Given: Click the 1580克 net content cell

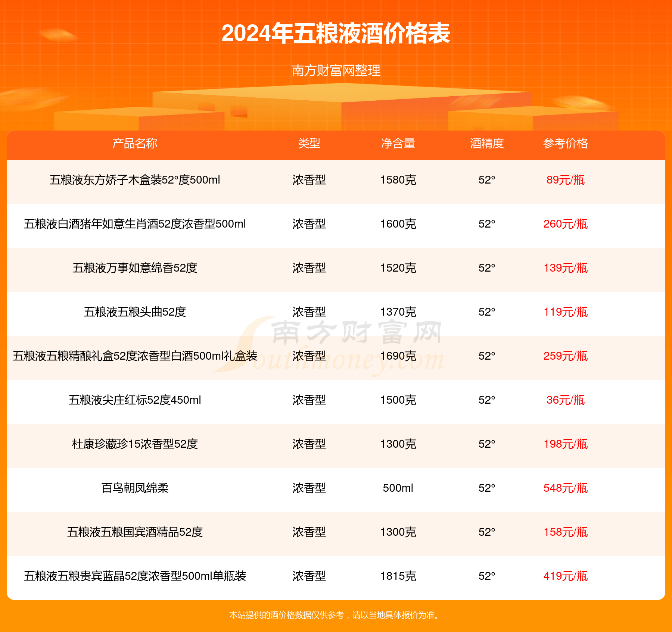Looking at the screenshot, I should [398, 180].
